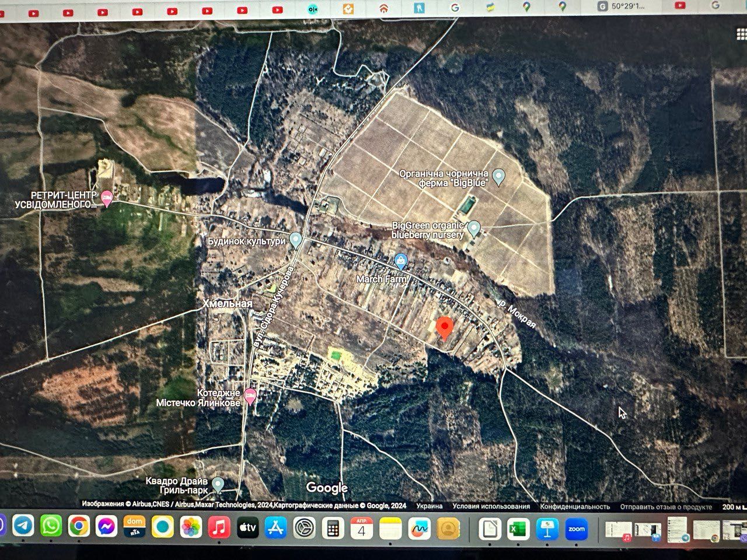
Task: Open the Photos app in dock
Action: (x=191, y=528)
